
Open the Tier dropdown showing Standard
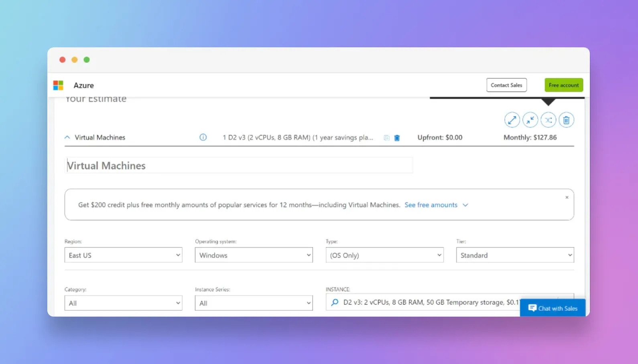click(515, 255)
